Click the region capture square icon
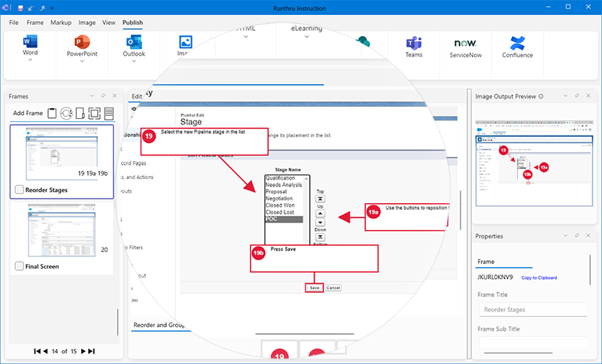Viewport: 602px width, 364px height. [95, 113]
